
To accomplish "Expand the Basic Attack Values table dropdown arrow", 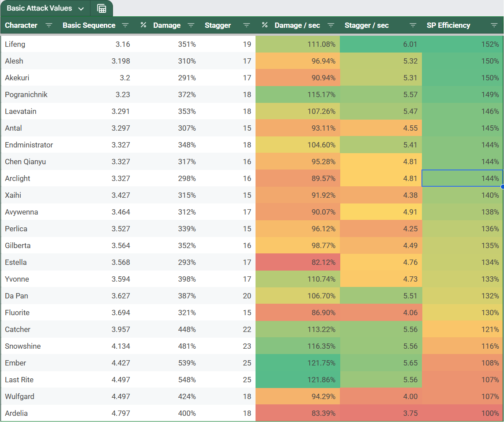I will 81,9.
